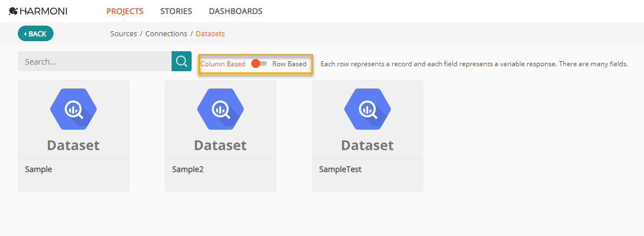The height and width of the screenshot is (236, 644).
Task: Click the Harmoni logo
Action: [38, 11]
